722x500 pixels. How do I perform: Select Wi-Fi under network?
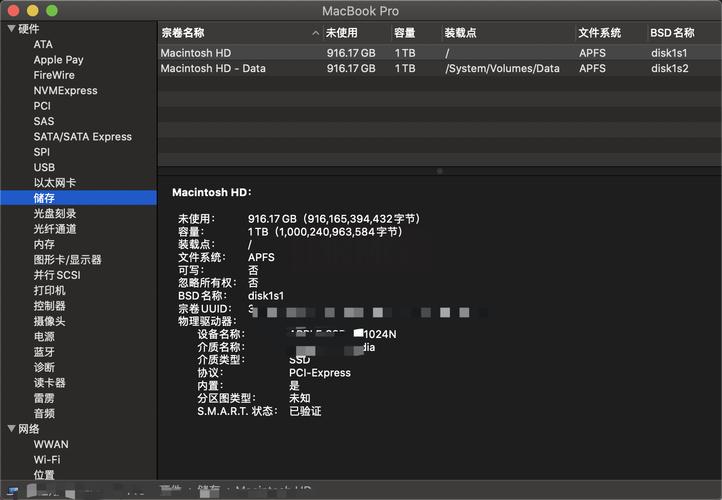coord(47,459)
